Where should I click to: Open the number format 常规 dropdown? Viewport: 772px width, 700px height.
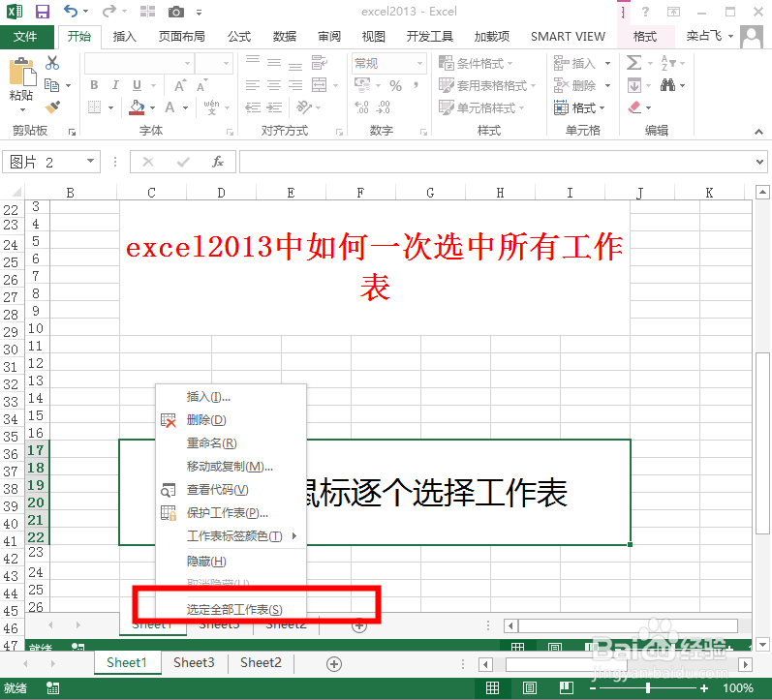point(419,63)
